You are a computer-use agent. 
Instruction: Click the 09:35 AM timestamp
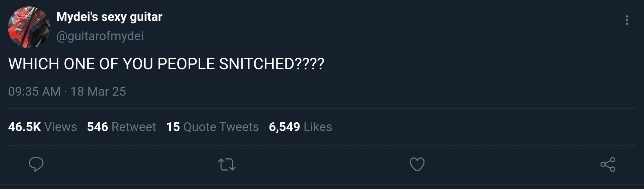pos(34,91)
